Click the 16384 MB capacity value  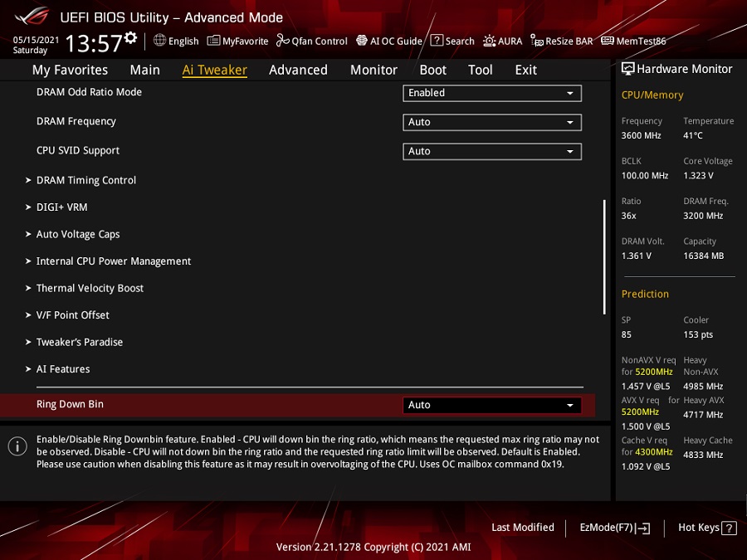pos(704,256)
